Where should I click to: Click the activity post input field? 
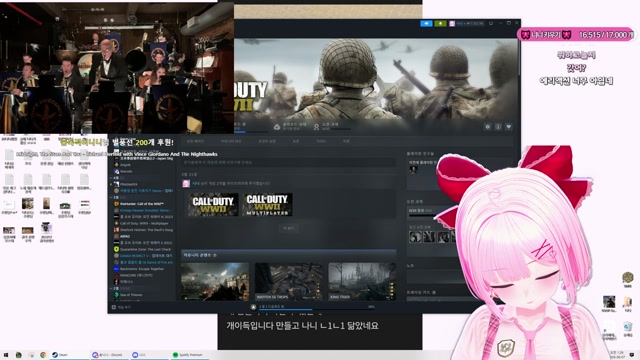(289, 162)
